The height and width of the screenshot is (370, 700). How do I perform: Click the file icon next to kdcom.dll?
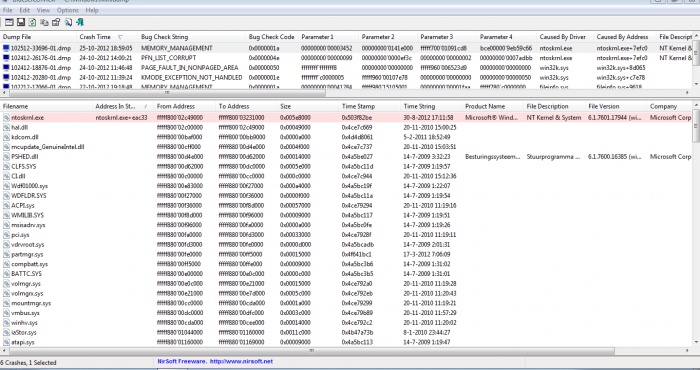[6, 137]
